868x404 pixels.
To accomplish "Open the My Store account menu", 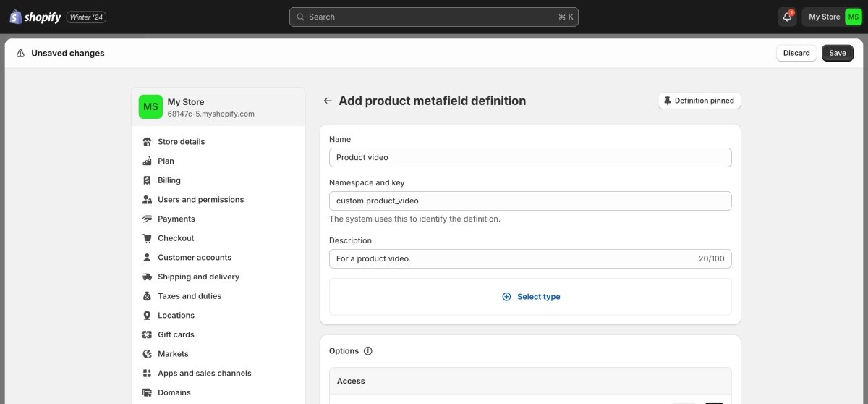I will (x=832, y=17).
